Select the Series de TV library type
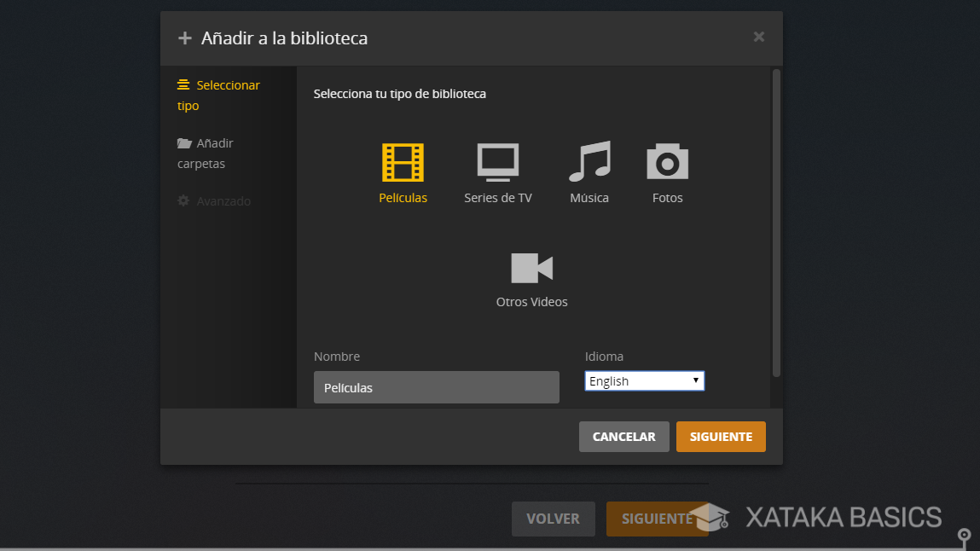Viewport: 980px width, 551px height. [x=497, y=161]
